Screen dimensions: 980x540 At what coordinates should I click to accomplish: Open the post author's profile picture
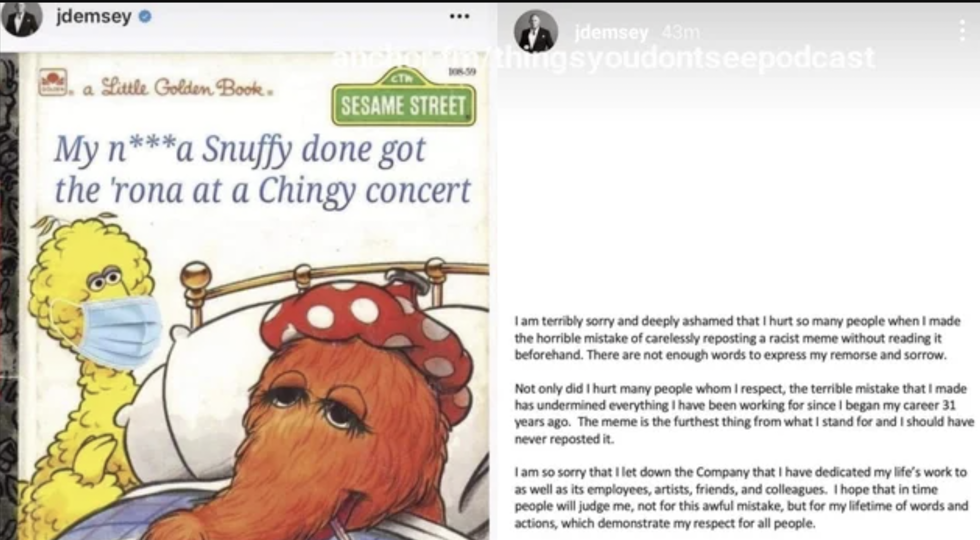[x=21, y=18]
